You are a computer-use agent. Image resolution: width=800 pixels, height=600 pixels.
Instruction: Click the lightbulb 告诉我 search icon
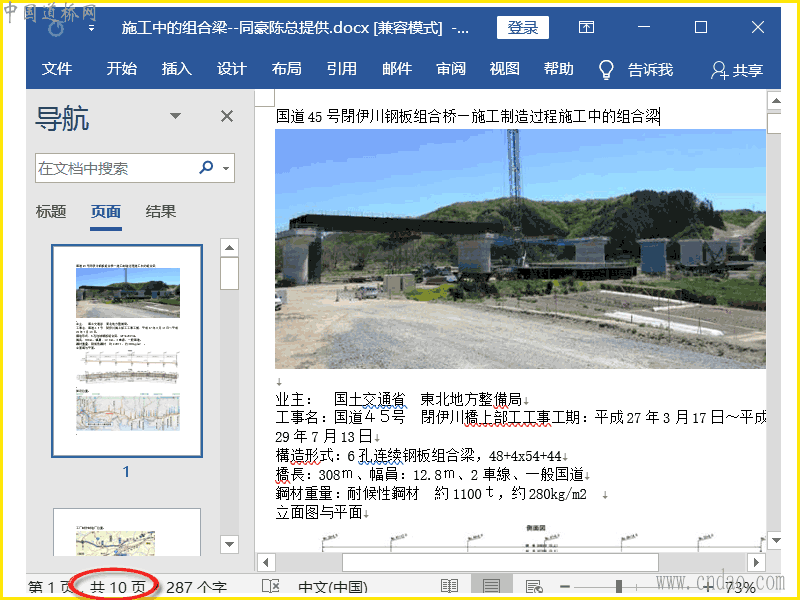pyautogui.click(x=606, y=69)
